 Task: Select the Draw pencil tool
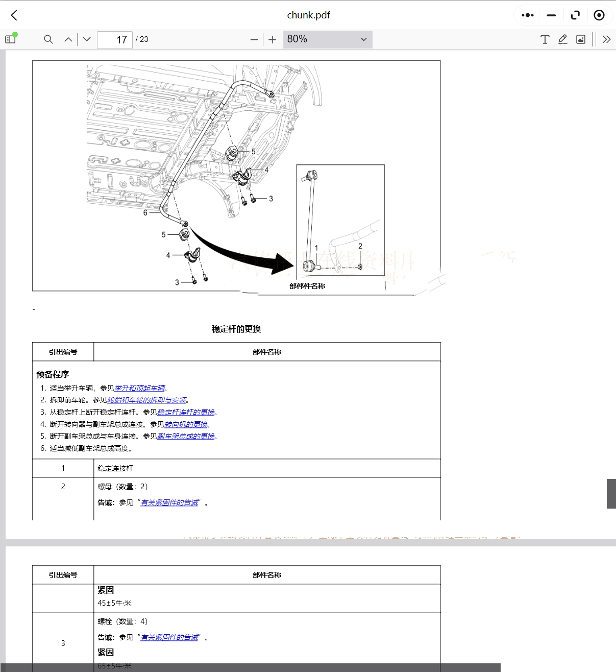point(562,39)
